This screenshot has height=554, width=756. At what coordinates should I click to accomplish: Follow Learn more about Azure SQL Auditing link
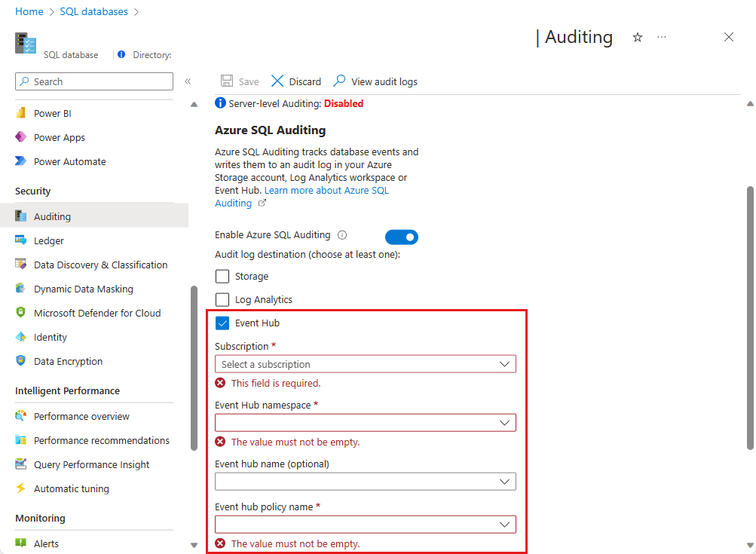301,197
